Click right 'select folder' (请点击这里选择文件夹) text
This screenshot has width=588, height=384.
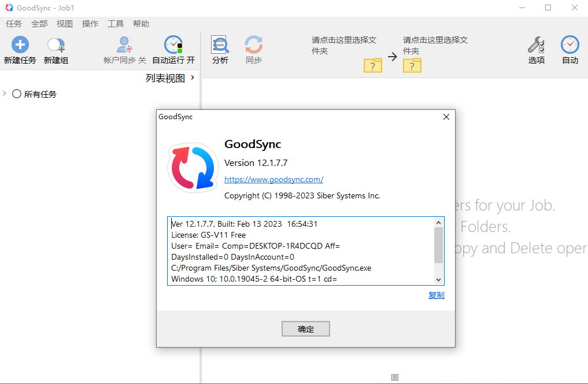tap(435, 45)
